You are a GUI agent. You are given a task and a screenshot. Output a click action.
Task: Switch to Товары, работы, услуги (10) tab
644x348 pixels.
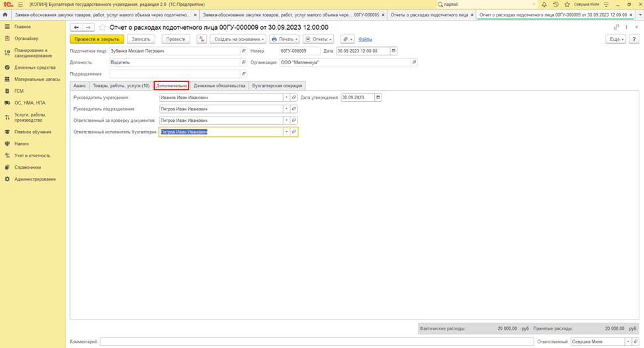(x=121, y=86)
